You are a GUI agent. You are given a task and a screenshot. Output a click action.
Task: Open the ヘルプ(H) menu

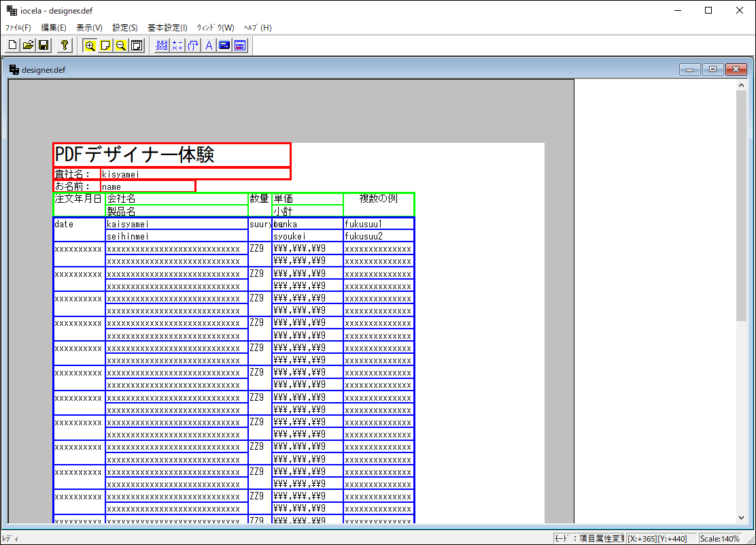click(257, 28)
